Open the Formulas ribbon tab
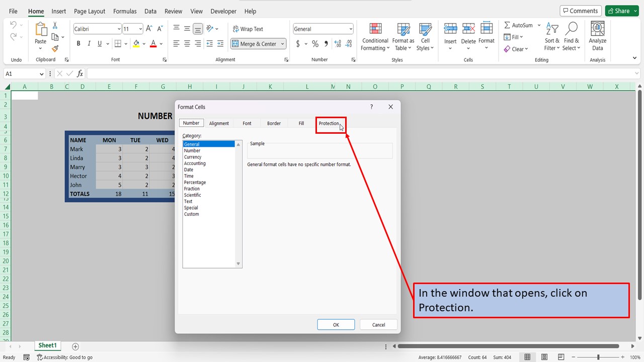Screen dimensions: 644x362 125,11
